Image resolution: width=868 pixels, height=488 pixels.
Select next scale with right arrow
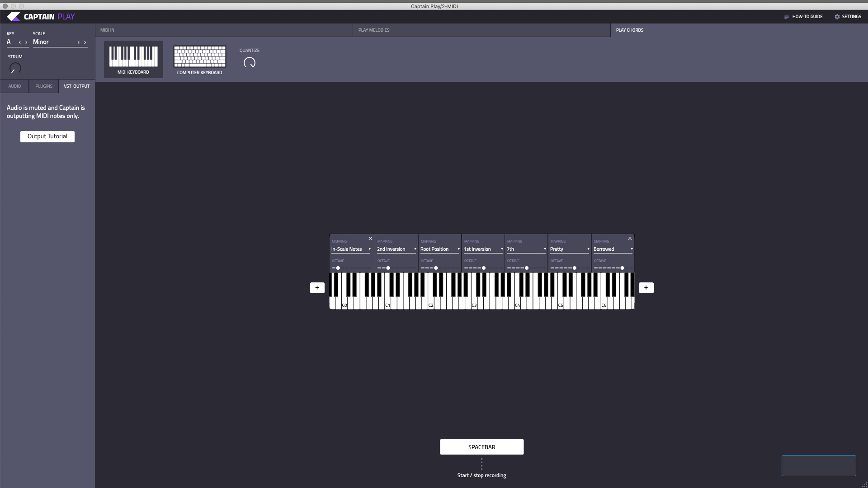point(85,42)
